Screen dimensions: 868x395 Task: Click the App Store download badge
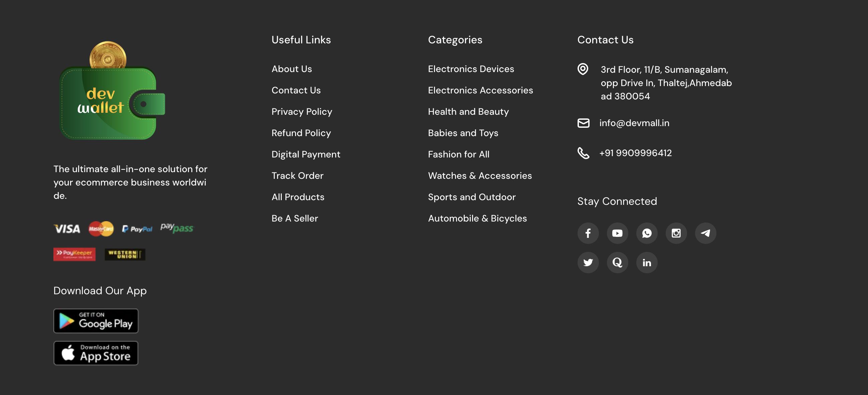coord(96,353)
